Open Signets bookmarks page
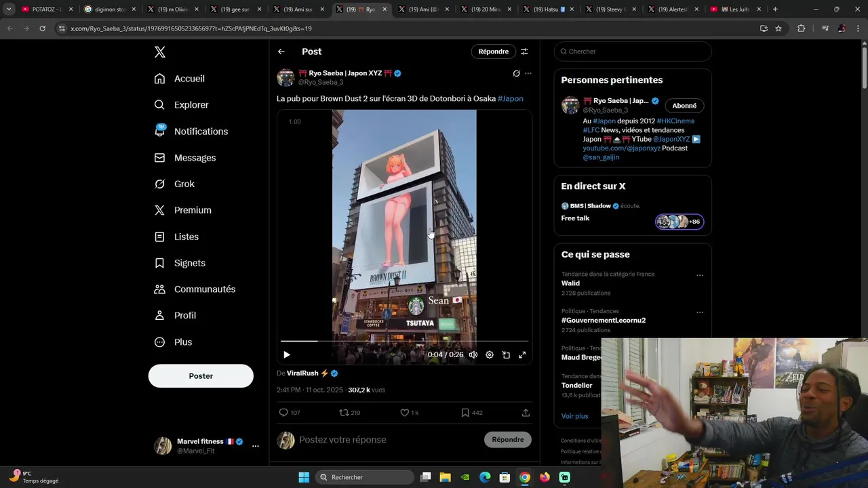The width and height of the screenshot is (868, 488). pos(180,263)
